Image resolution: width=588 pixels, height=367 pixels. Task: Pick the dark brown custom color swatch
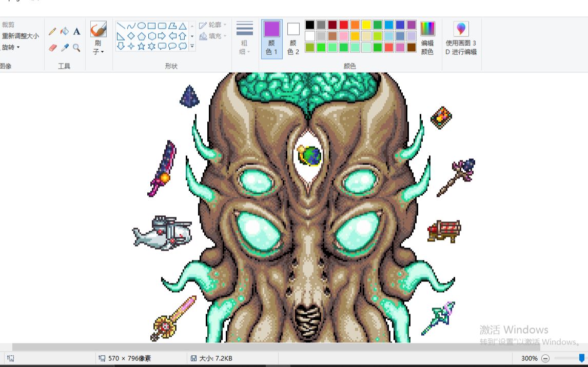(x=411, y=47)
